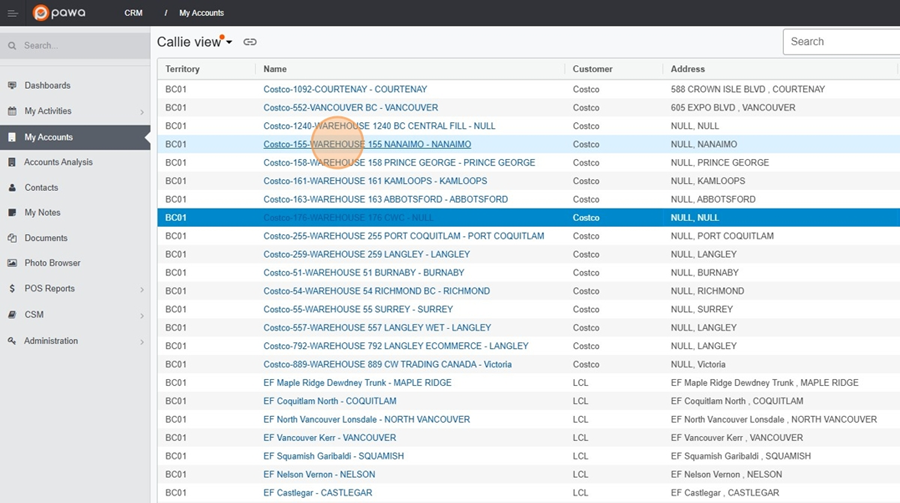Screen dimensions: 900x503
Task: Open the CRM breadcrumb menu
Action: (x=133, y=13)
